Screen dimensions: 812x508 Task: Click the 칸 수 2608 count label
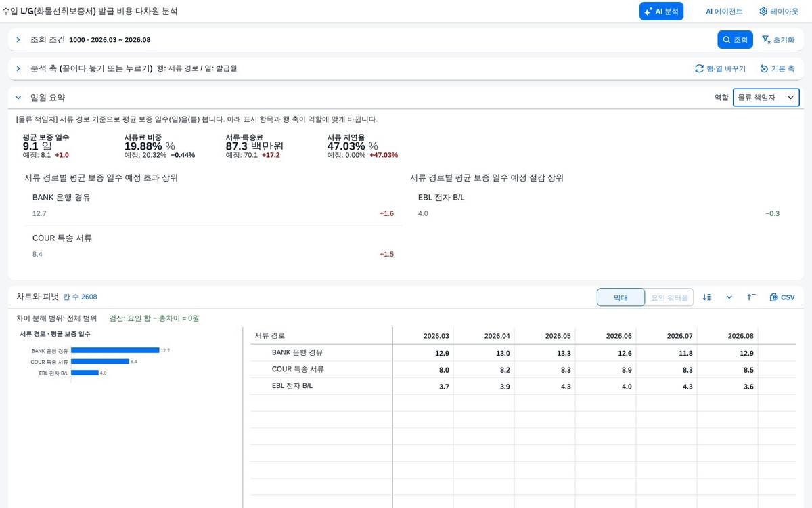(80, 297)
